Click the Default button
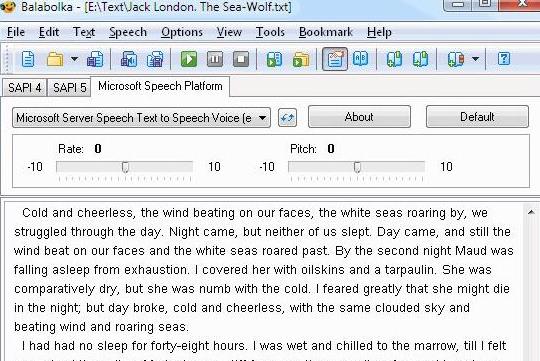Screen dimensions: 540x361 pos(477,117)
